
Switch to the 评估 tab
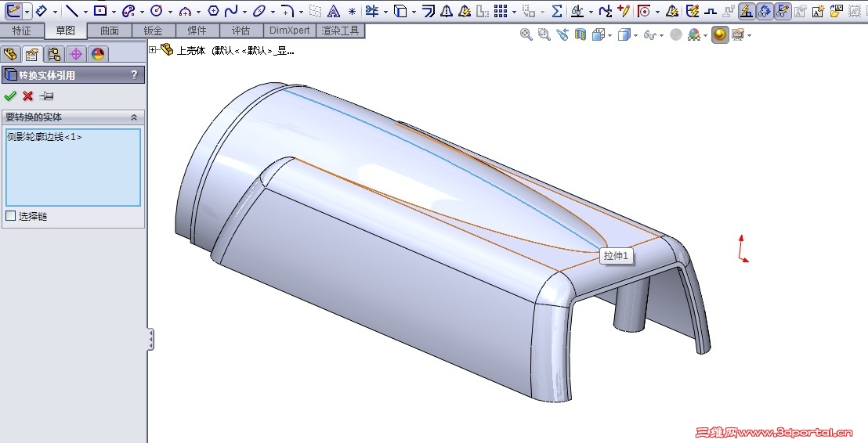click(x=241, y=31)
